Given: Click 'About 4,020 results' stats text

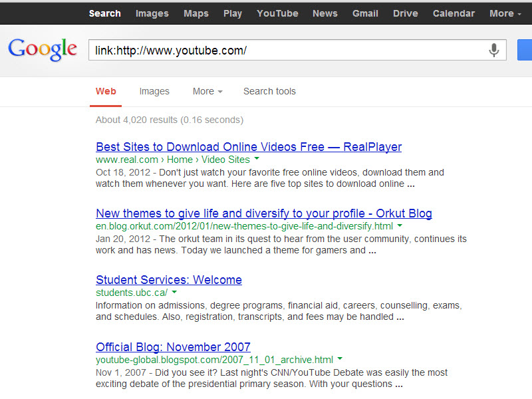Looking at the screenshot, I should pos(170,120).
